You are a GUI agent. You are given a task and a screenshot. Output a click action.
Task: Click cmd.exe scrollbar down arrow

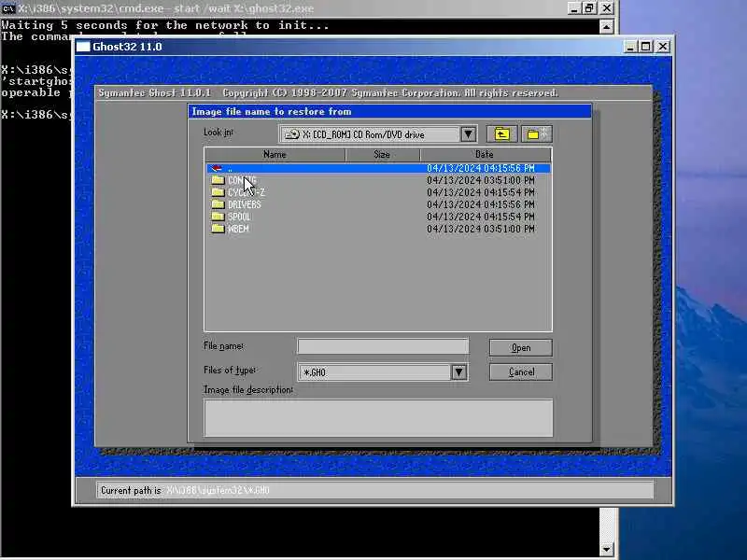[606, 550]
